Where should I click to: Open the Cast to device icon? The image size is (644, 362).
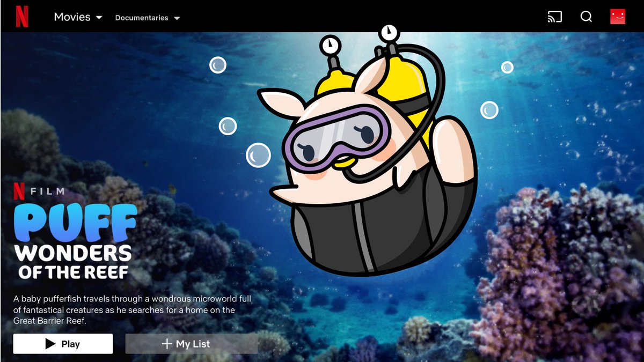click(x=554, y=17)
